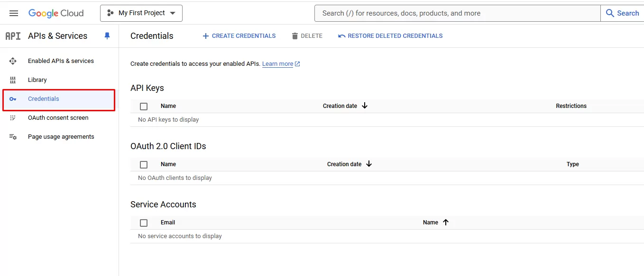644x276 pixels.
Task: Click the Google Cloud logo
Action: [x=56, y=13]
